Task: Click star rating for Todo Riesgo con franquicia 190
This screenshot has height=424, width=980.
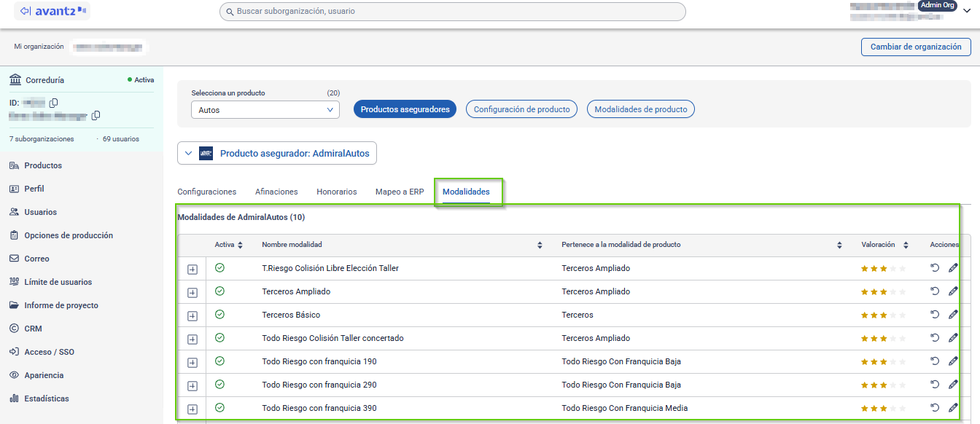Action: coord(884,362)
